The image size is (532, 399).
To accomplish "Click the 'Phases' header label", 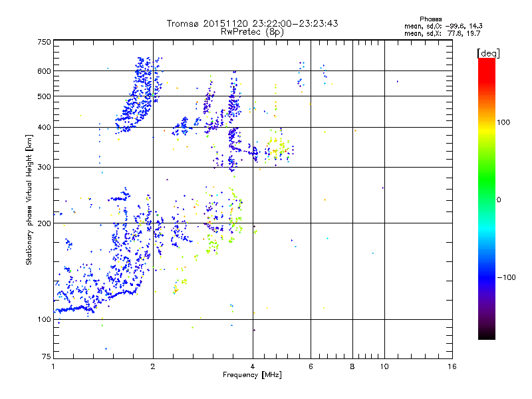I will pyautogui.click(x=430, y=19).
